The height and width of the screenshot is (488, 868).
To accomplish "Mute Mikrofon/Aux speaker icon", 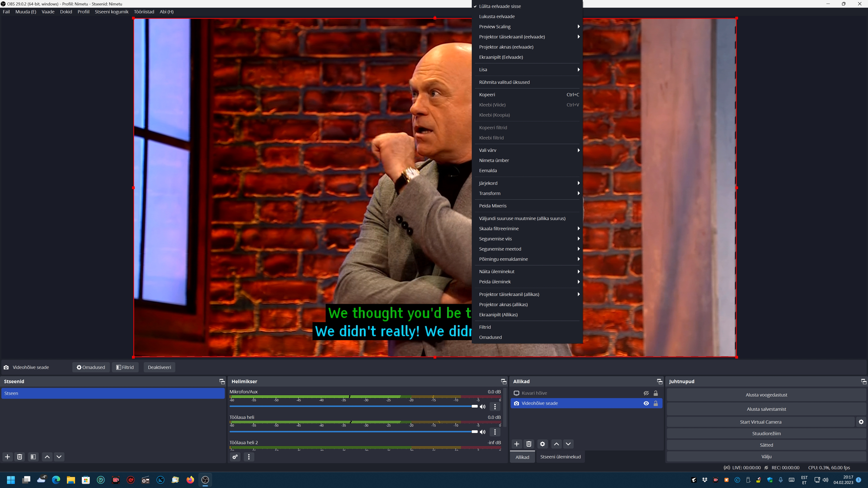I will 483,406.
